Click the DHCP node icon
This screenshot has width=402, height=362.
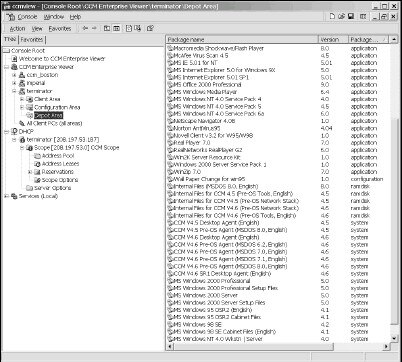click(x=14, y=131)
